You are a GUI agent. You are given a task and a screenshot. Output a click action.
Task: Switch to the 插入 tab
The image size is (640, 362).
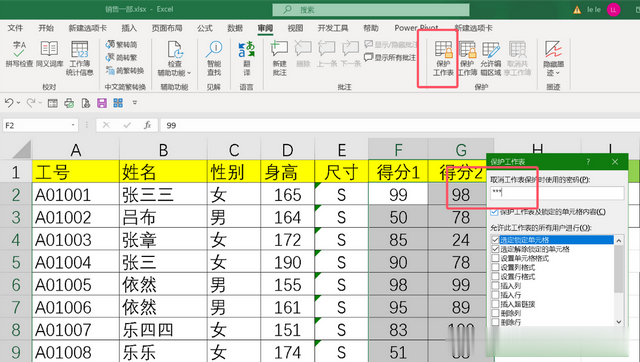[x=129, y=28]
